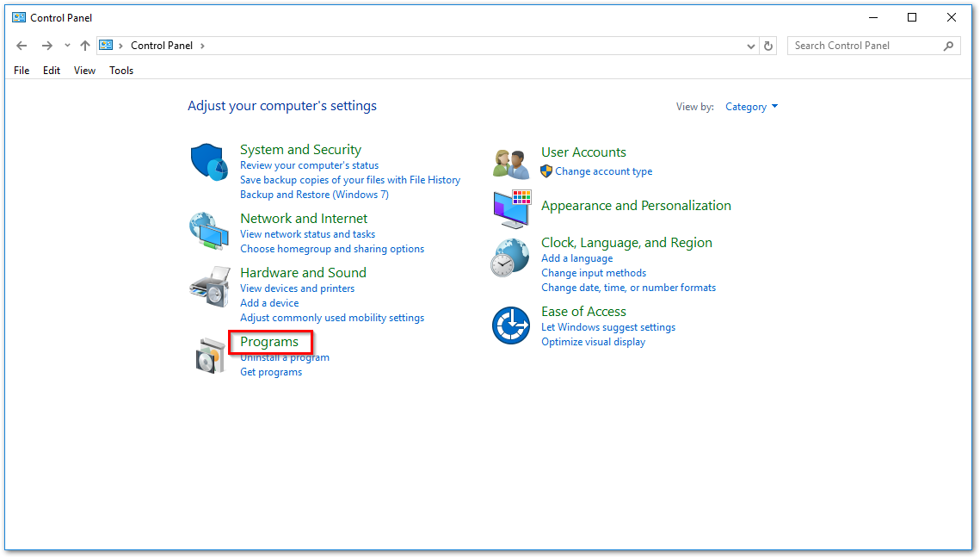The image size is (980, 558).
Task: Click the up navigation arrow
Action: coord(84,45)
